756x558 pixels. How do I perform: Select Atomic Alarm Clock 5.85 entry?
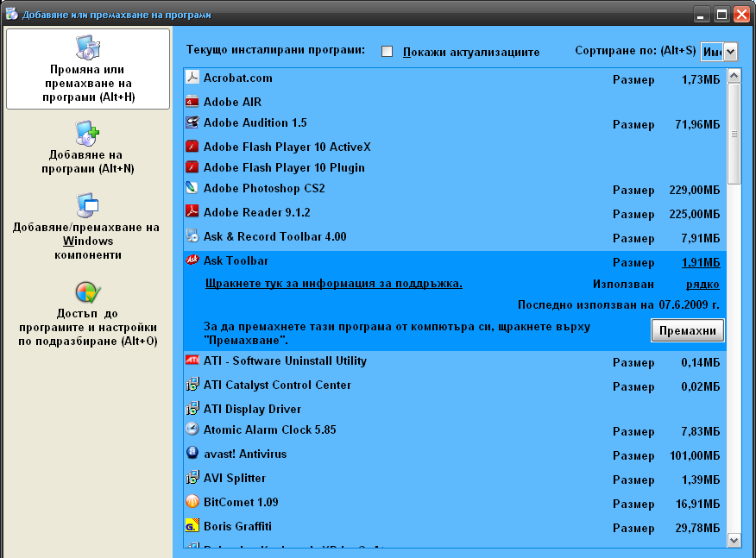(455, 429)
